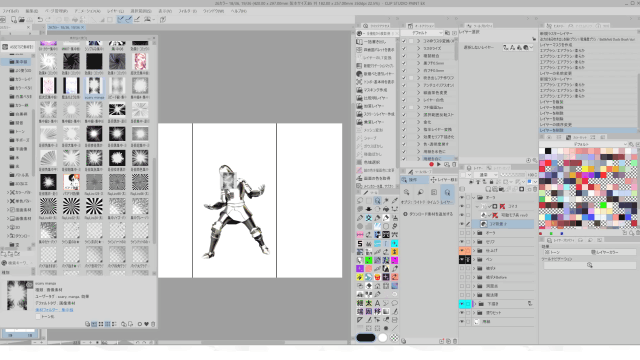The width and height of the screenshot is (640, 360).
Task: Expand the pen layer folder with black marker
Action: coord(474,259)
